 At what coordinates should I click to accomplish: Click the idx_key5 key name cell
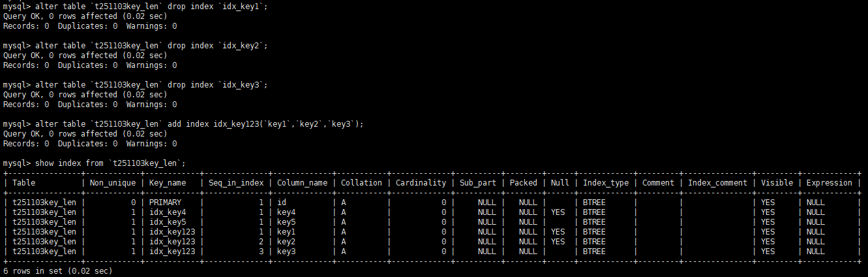[x=168, y=222]
